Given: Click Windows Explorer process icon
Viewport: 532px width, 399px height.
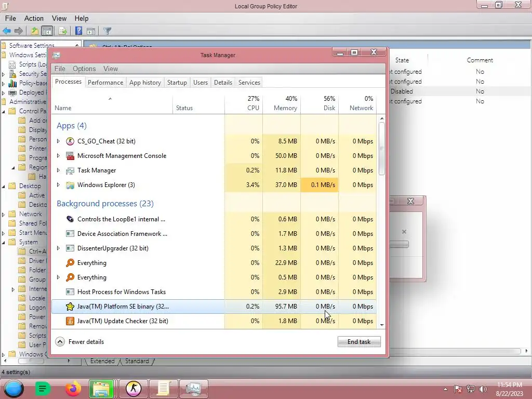Looking at the screenshot, I should coord(70,185).
